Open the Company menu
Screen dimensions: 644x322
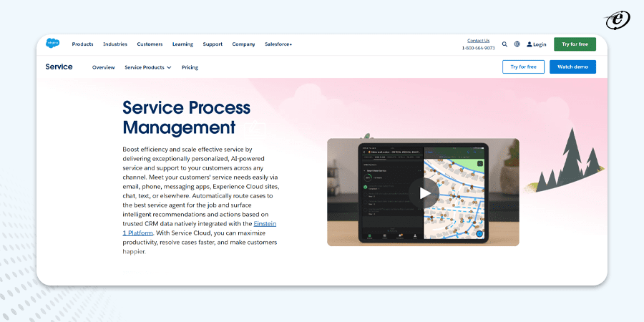[x=243, y=44]
